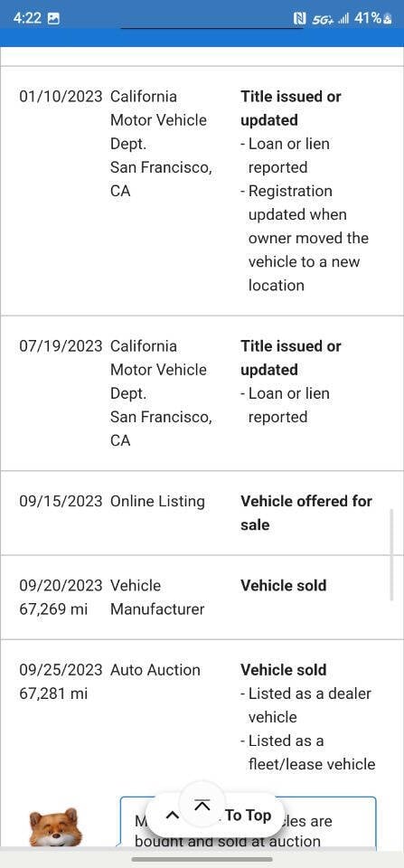This screenshot has height=868, width=404.
Task: Tap the 4:22 clock in status bar
Action: [27, 18]
